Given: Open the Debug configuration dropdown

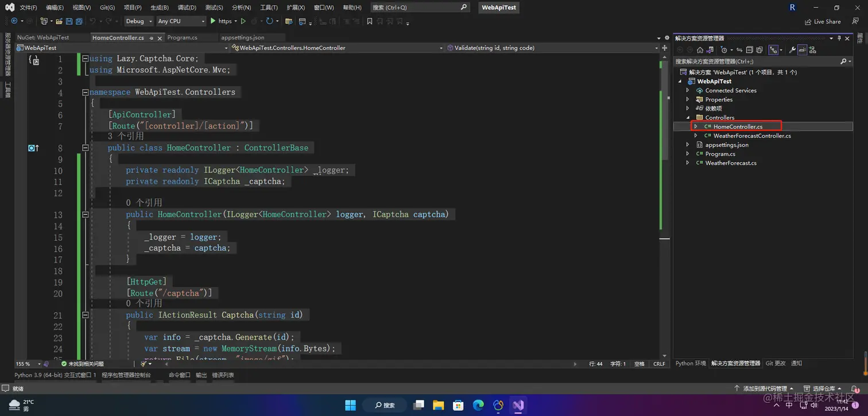Looking at the screenshot, I should 139,21.
